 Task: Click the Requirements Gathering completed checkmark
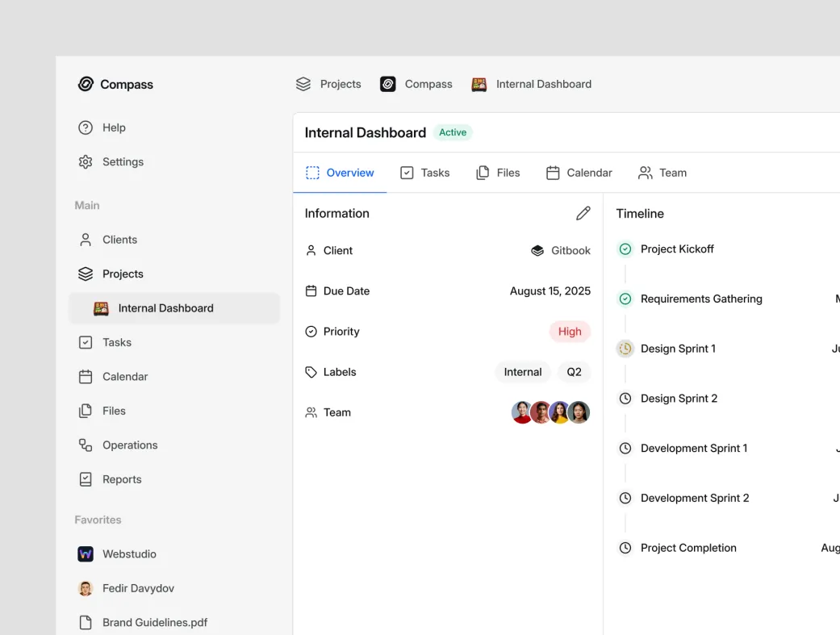(625, 299)
